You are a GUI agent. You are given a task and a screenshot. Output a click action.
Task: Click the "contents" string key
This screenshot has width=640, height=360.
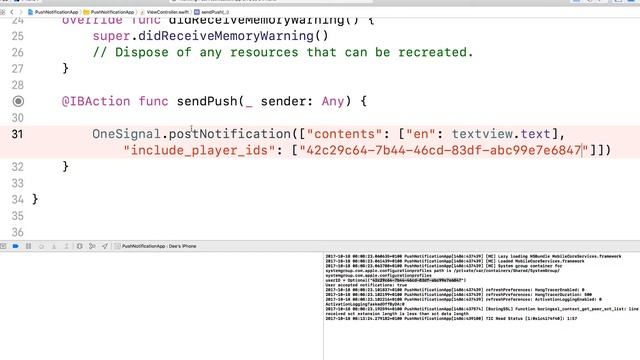(x=344, y=134)
